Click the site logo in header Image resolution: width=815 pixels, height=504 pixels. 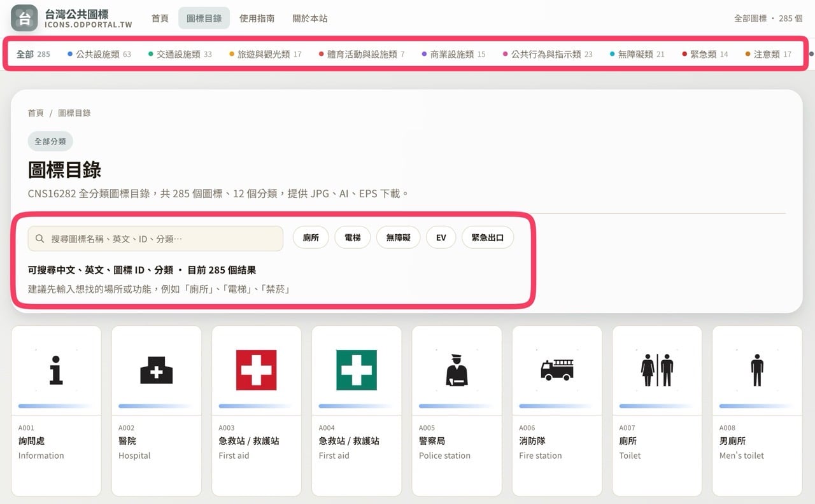point(24,18)
